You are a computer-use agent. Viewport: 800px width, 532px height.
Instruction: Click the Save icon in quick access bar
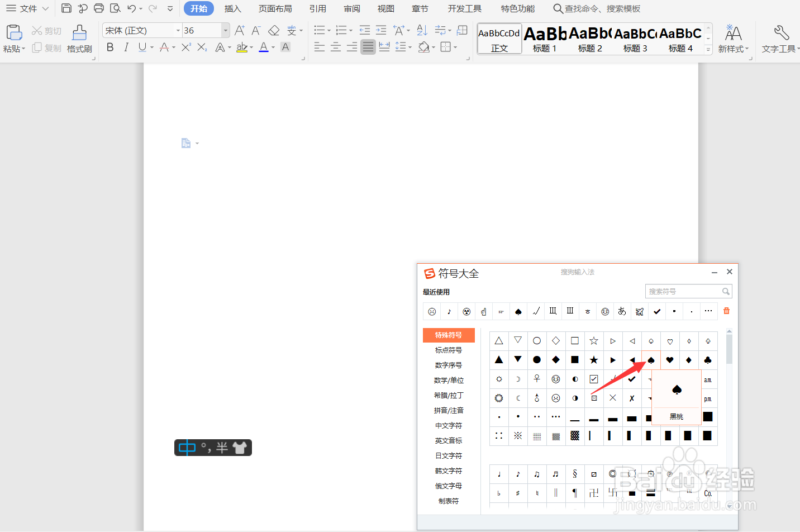66,8
